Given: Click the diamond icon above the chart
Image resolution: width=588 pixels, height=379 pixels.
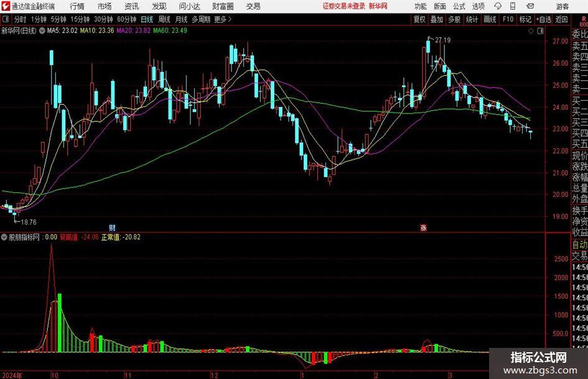Looking at the screenshot, I should 531,31.
